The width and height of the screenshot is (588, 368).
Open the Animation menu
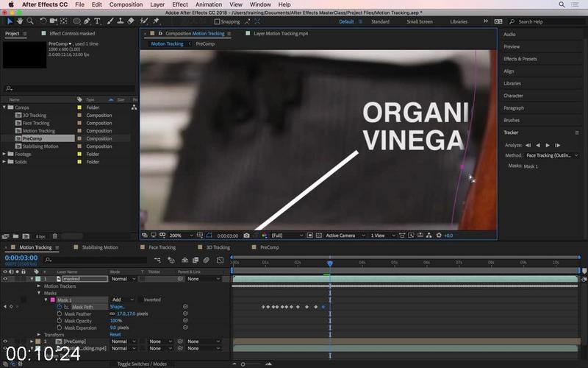coord(209,4)
